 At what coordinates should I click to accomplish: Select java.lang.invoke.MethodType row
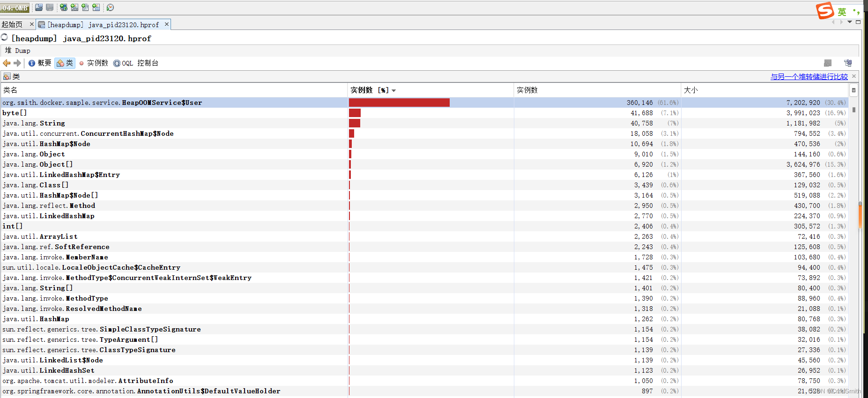click(x=424, y=298)
